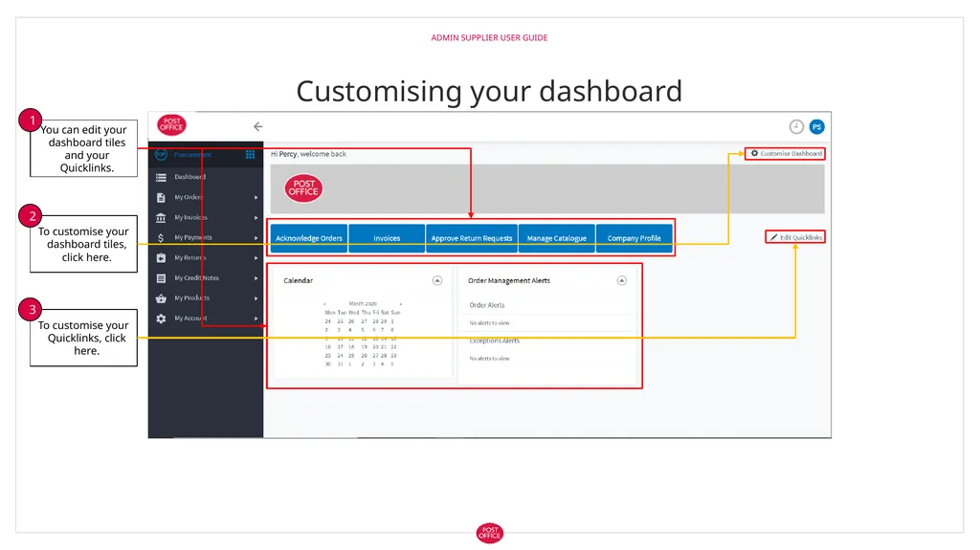
Task: Expand the My Account submenu arrow
Action: click(256, 319)
